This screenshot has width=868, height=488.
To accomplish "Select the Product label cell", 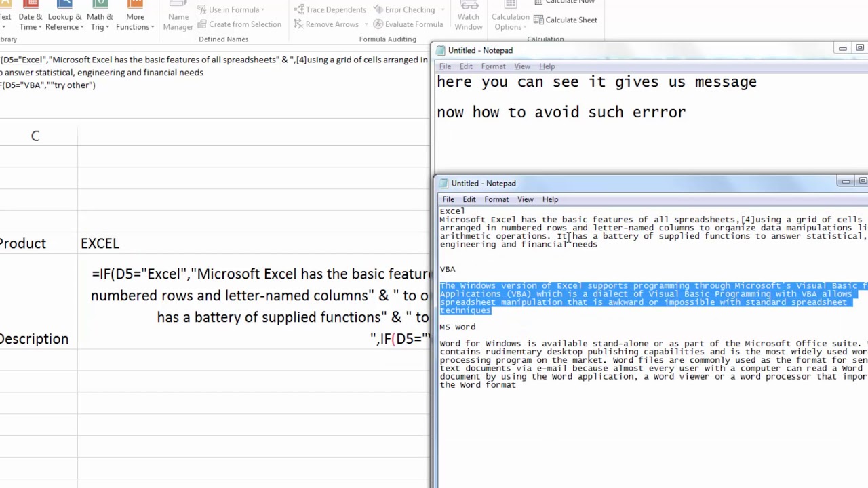I will (x=39, y=243).
